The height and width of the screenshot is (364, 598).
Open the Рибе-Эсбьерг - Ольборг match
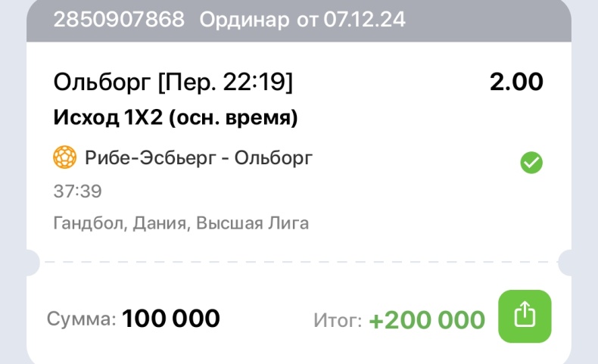click(x=198, y=157)
